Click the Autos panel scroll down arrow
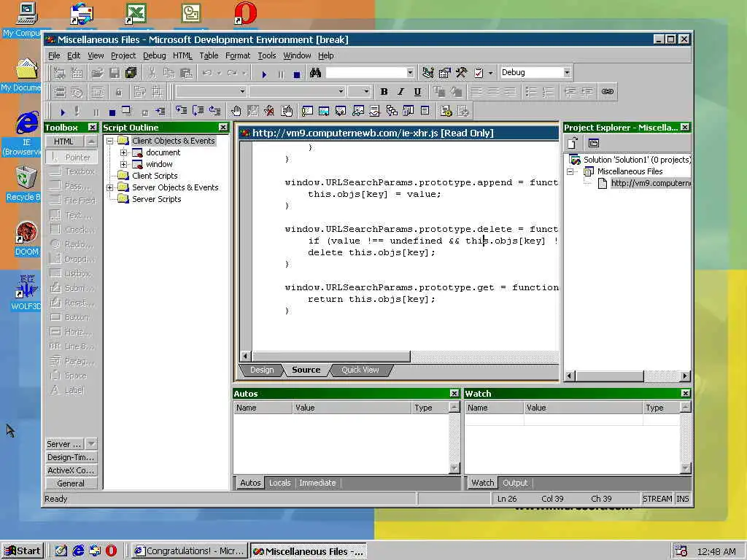The height and width of the screenshot is (560, 747). (x=454, y=468)
